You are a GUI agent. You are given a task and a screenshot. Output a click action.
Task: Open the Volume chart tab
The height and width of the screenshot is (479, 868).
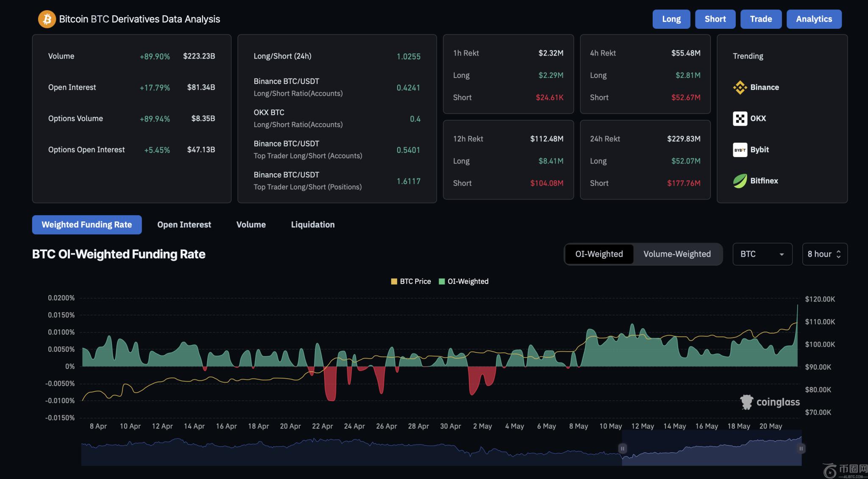[x=251, y=224]
